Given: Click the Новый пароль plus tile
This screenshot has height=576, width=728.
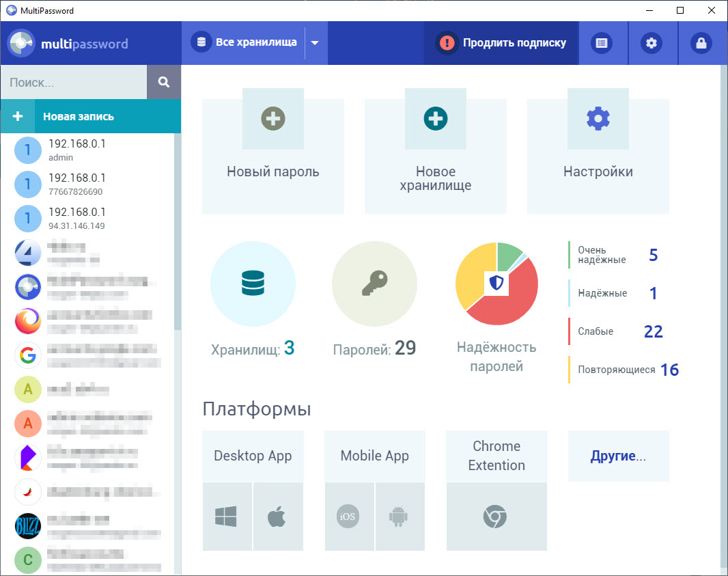Looking at the screenshot, I should 273,151.
